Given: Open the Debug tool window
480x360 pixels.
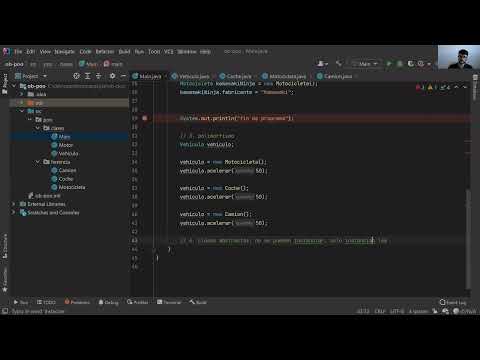Looking at the screenshot, I should pos(108,302).
